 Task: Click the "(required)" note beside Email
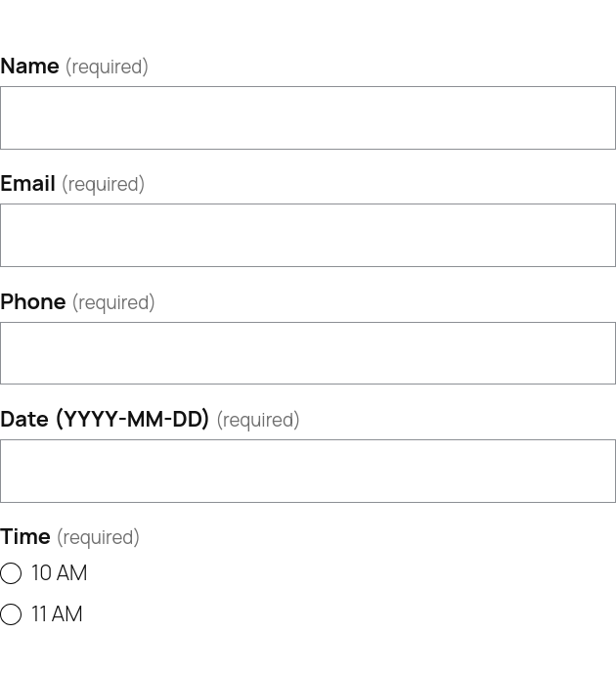click(103, 185)
